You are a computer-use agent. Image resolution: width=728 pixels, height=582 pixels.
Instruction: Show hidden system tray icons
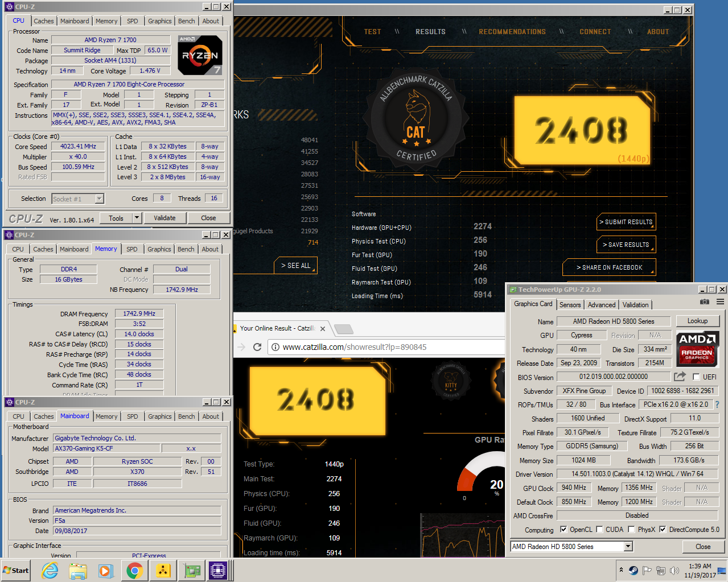pos(621,570)
